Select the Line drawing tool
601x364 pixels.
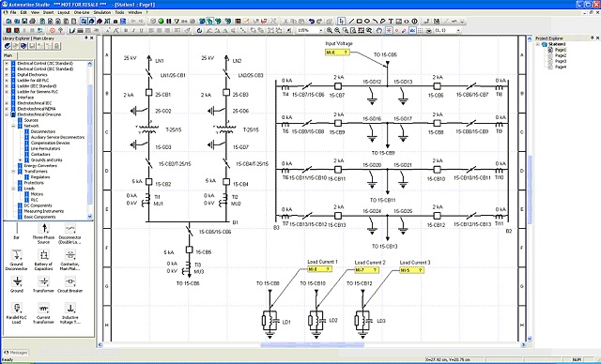point(351,21)
